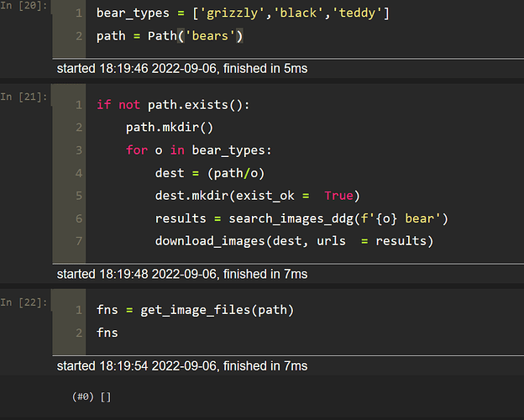Image resolution: width=524 pixels, height=420 pixels.
Task: Click the '(#0) []' cell output
Action: click(x=92, y=396)
